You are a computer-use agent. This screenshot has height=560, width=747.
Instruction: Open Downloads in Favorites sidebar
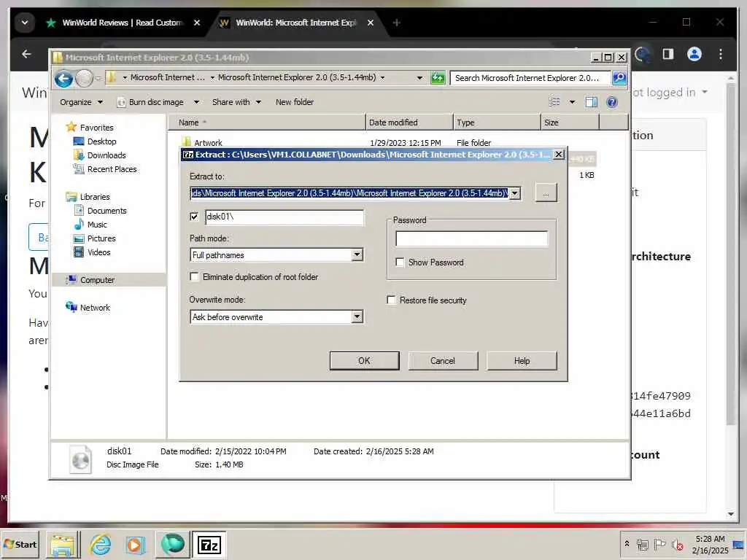click(107, 155)
